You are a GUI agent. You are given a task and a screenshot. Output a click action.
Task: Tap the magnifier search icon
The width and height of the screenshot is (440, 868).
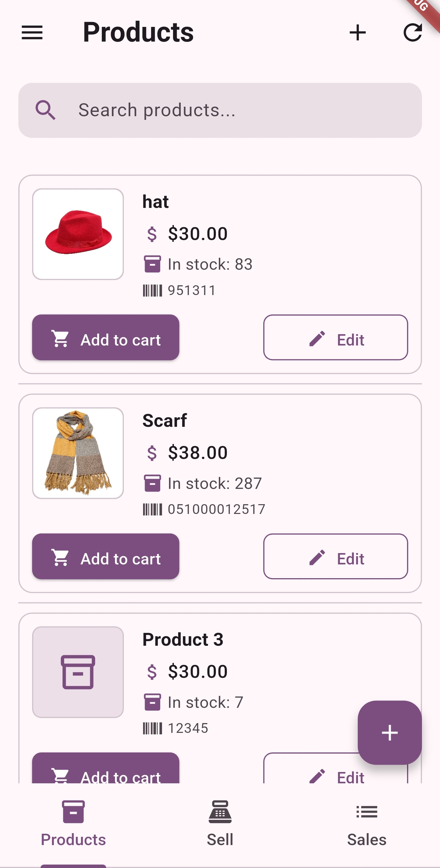(x=46, y=110)
